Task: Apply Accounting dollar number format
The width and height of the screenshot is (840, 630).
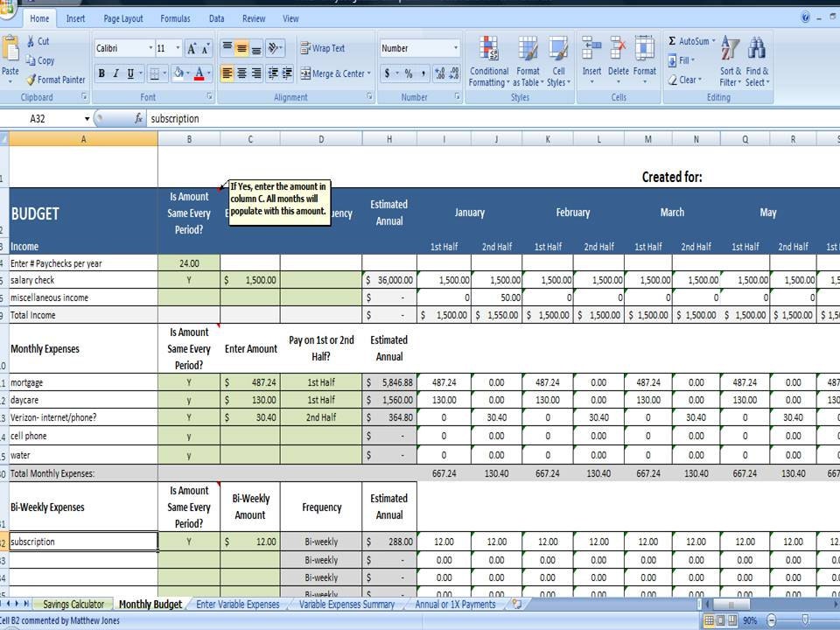Action: coord(387,73)
